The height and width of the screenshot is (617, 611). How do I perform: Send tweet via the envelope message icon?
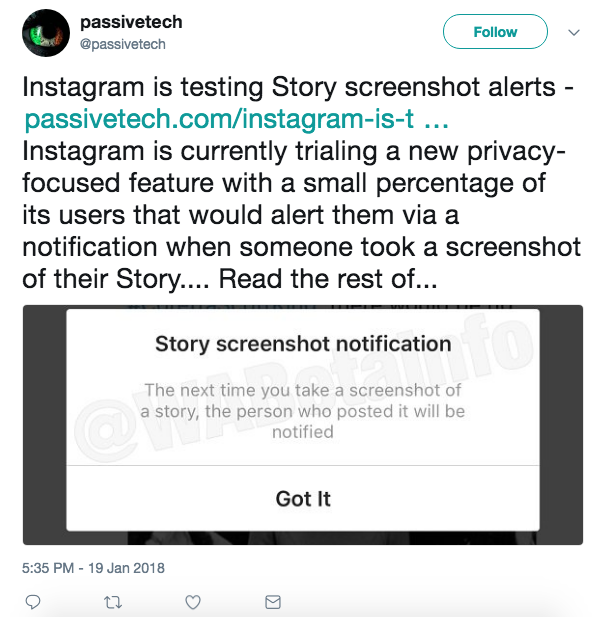tap(273, 602)
